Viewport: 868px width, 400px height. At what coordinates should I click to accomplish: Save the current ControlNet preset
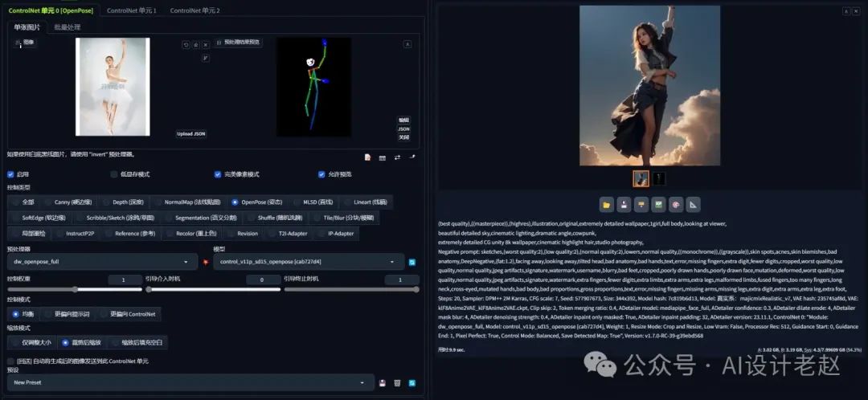coord(382,383)
